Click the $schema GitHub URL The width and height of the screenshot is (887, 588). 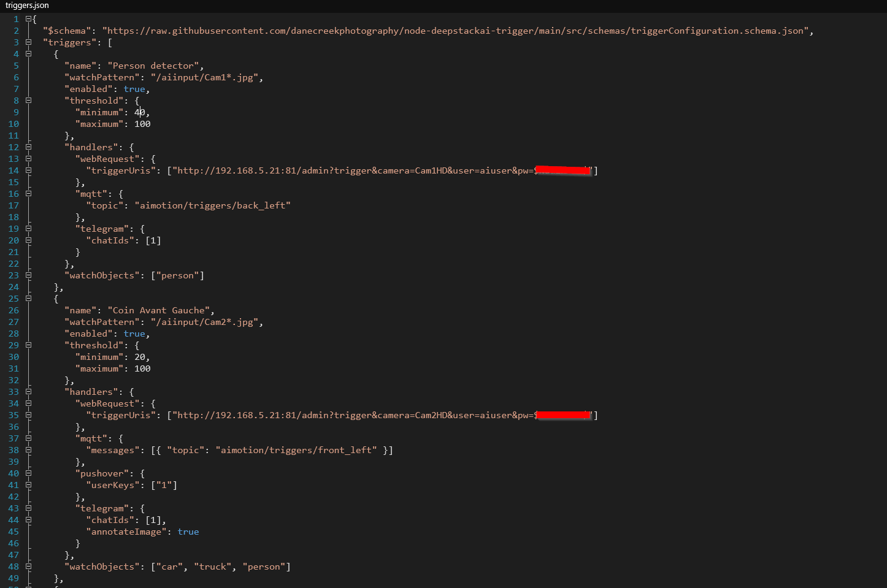point(455,31)
